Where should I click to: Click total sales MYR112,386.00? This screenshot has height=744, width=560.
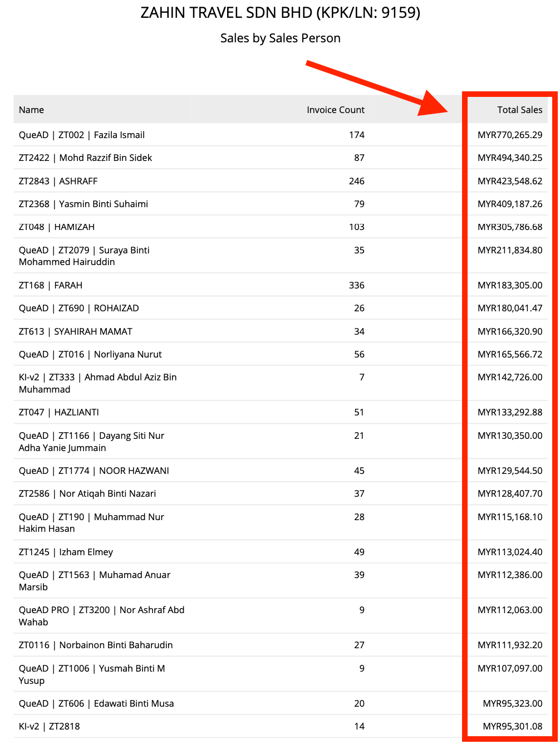pyautogui.click(x=510, y=575)
